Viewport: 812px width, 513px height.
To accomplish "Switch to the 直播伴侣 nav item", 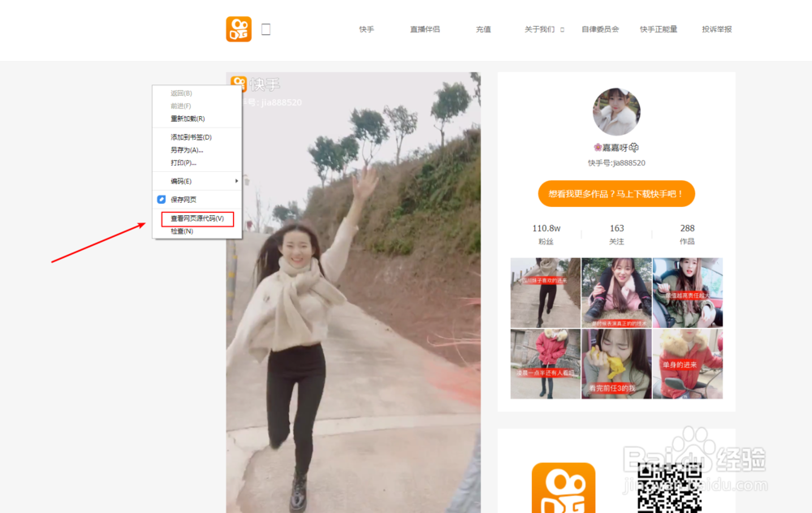I will 424,28.
